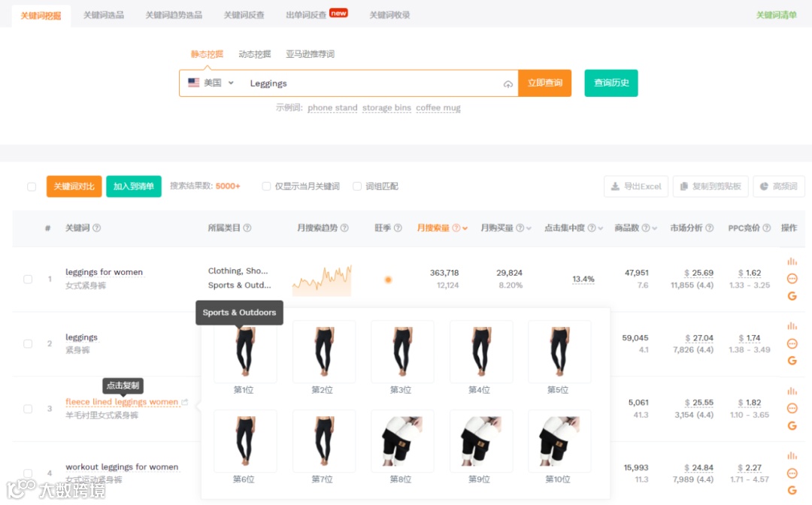Click the Google G icon in row 1
This screenshot has height=505, width=812.
pyautogui.click(x=792, y=296)
